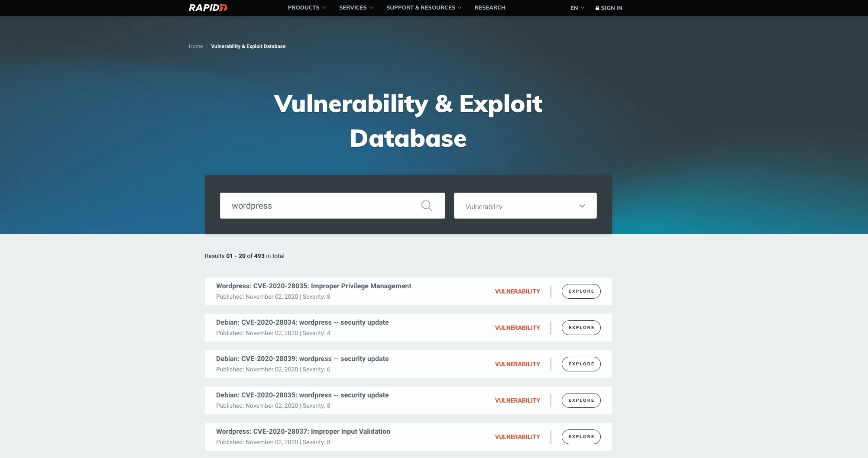Explore Debian CVE-2020-28034 security update
Viewport: 868px width, 458px height.
tap(581, 328)
